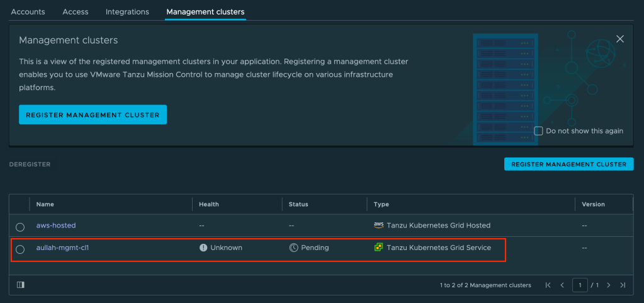The width and height of the screenshot is (644, 303).
Task: Open the Access tab
Action: (76, 12)
